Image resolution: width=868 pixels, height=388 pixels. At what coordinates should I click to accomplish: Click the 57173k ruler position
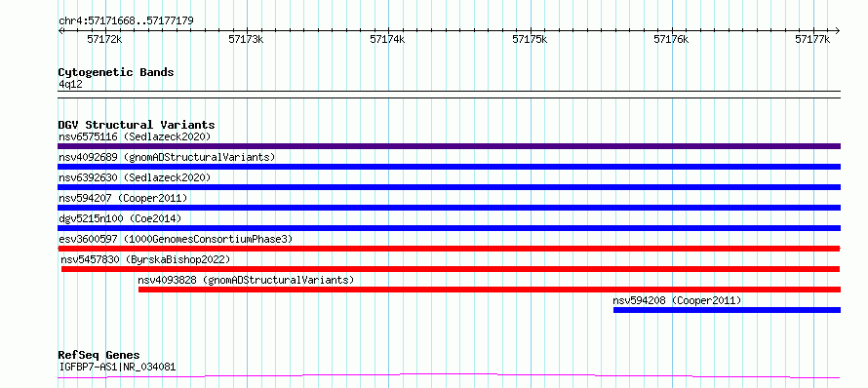pyautogui.click(x=247, y=40)
